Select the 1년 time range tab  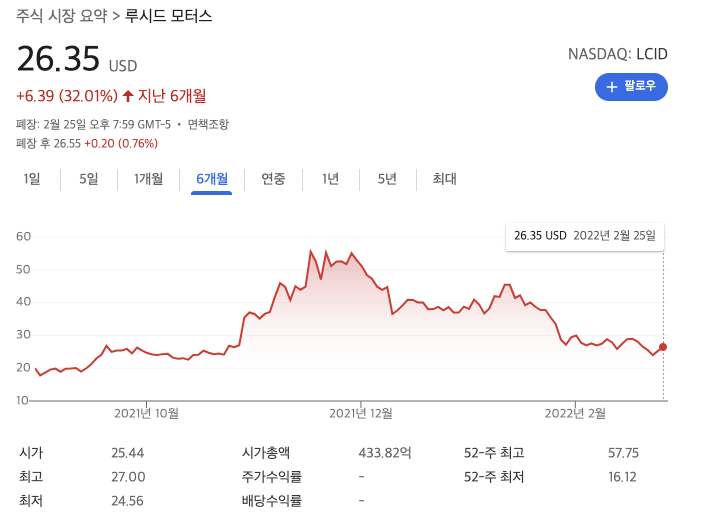tap(330, 179)
